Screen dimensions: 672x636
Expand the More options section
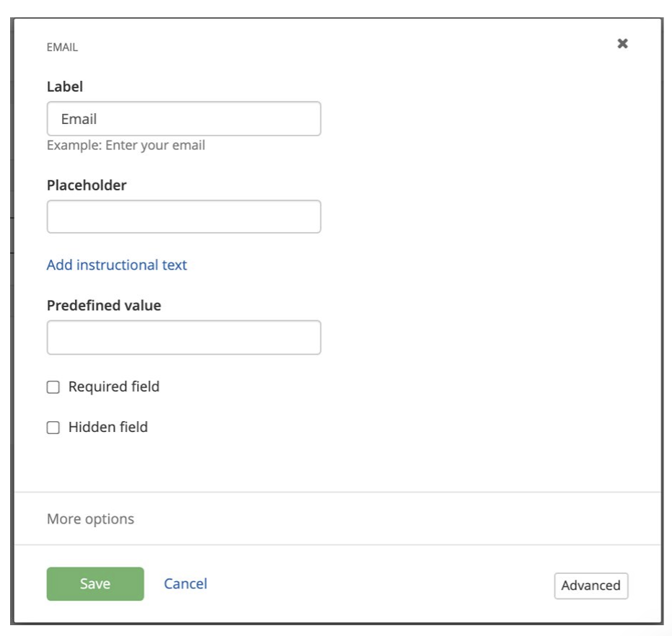90,519
